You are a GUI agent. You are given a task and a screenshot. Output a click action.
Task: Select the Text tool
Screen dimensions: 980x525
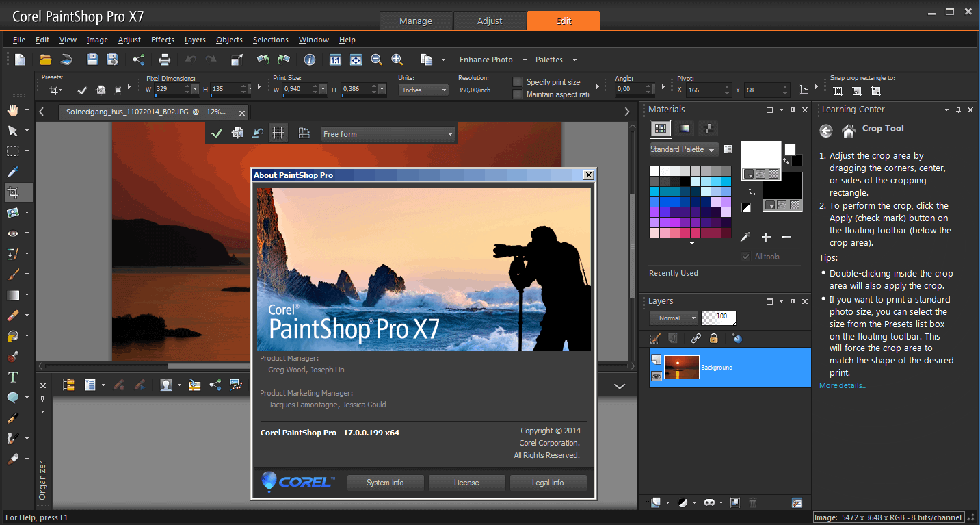12,377
